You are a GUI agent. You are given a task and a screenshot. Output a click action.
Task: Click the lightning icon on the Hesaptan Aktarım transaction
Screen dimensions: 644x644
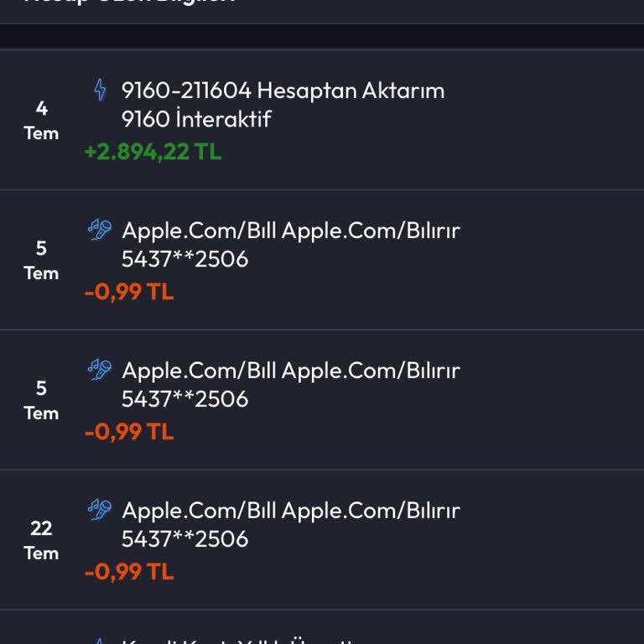pyautogui.click(x=100, y=90)
